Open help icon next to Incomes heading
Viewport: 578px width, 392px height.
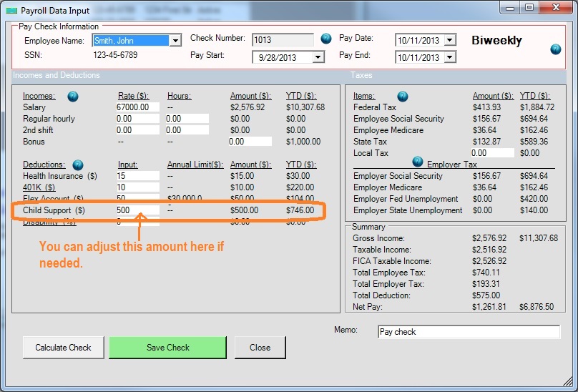pos(73,96)
